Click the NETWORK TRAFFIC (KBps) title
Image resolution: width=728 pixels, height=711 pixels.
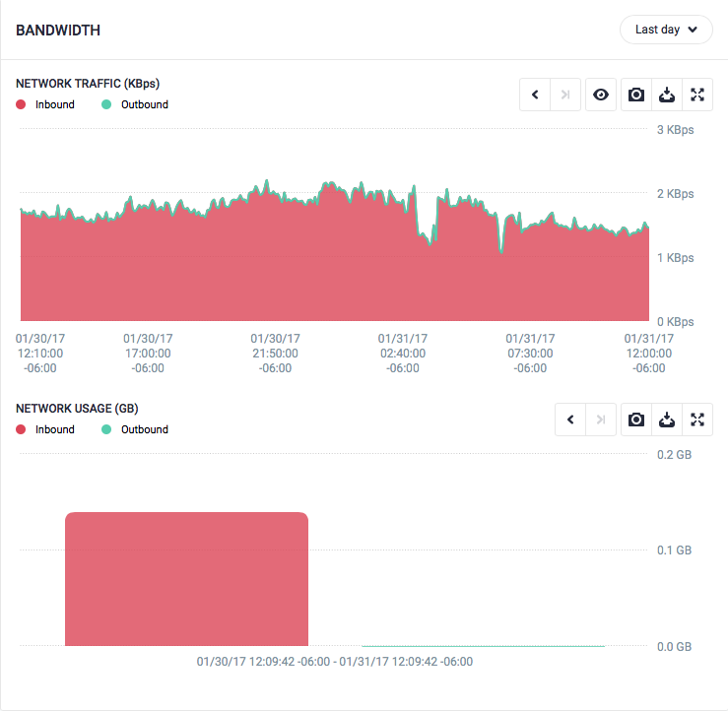click(x=88, y=84)
